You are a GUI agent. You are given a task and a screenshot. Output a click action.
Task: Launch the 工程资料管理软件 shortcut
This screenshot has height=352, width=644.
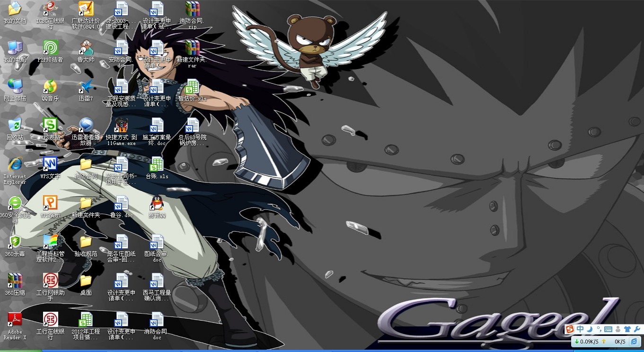tap(51, 249)
